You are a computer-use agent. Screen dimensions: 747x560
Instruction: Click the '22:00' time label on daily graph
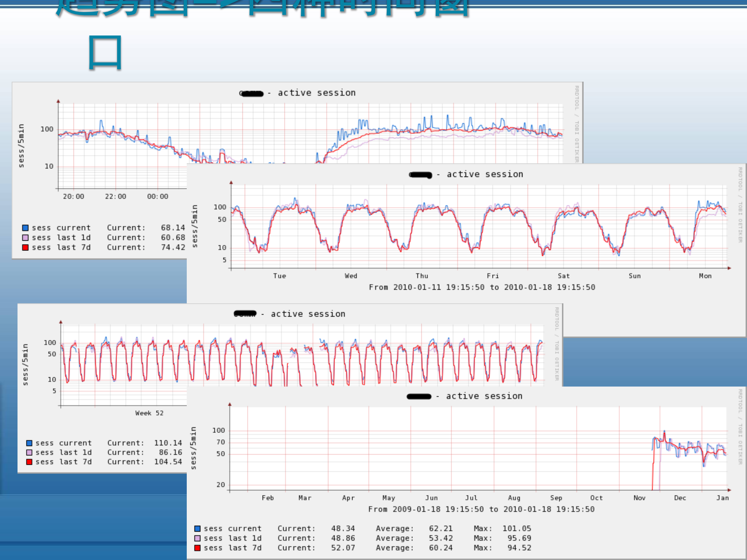tap(116, 196)
